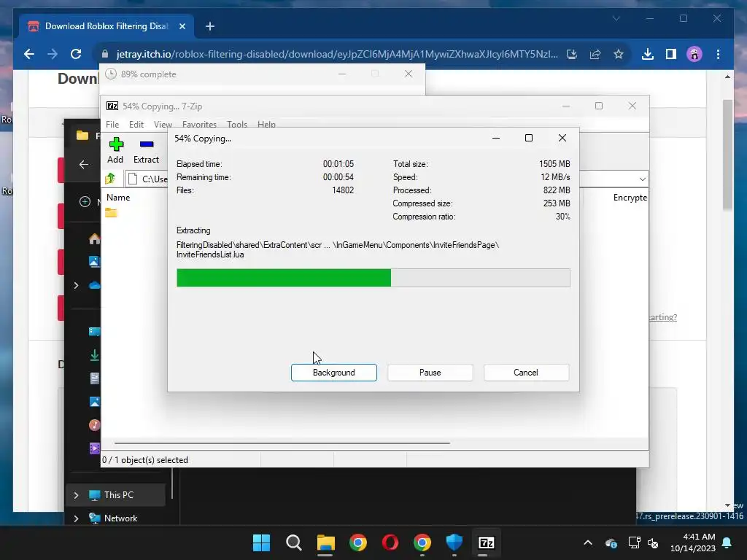Screen dimensions: 747x560
Task: Open Chrome three-dot menu
Action: point(718,54)
